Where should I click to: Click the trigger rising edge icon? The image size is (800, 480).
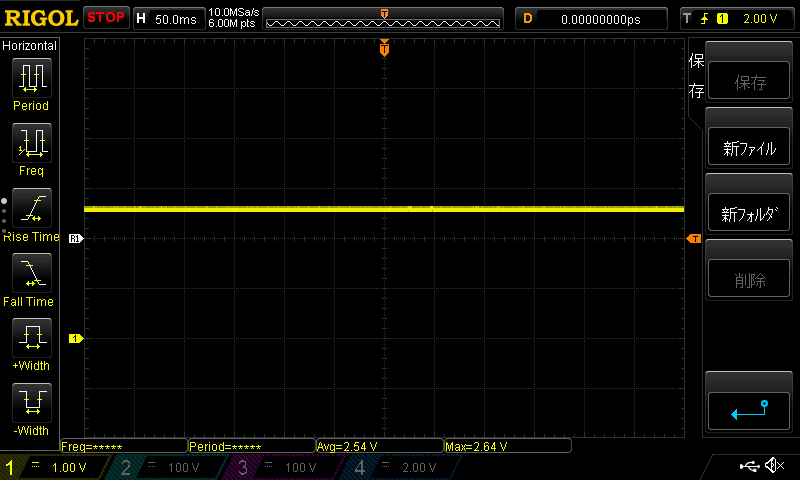(705, 19)
